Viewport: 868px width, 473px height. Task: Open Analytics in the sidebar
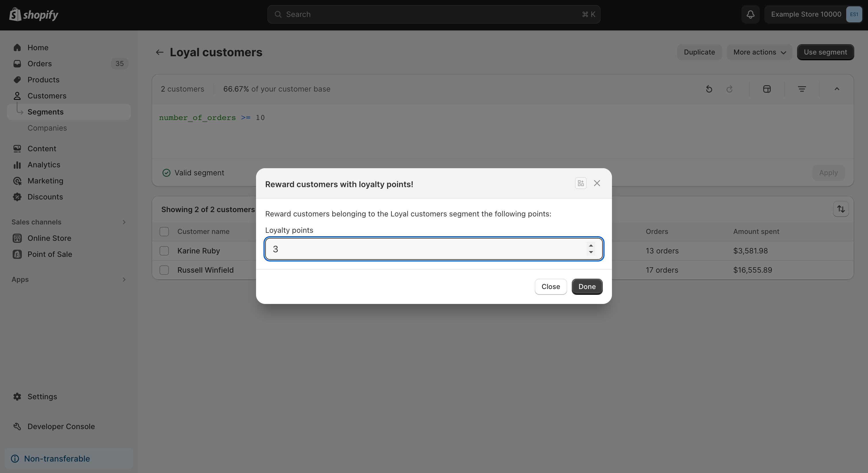44,165
